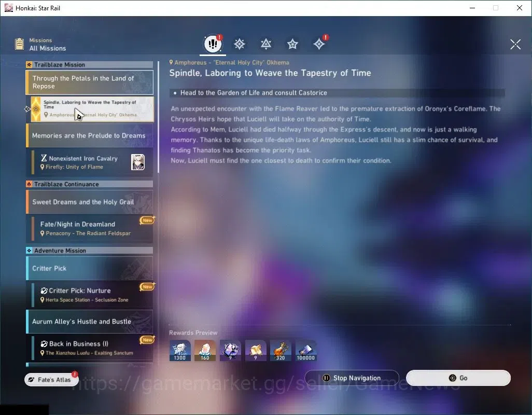Click the Adventure Mission section header
Image resolution: width=532 pixels, height=415 pixels.
[90, 251]
